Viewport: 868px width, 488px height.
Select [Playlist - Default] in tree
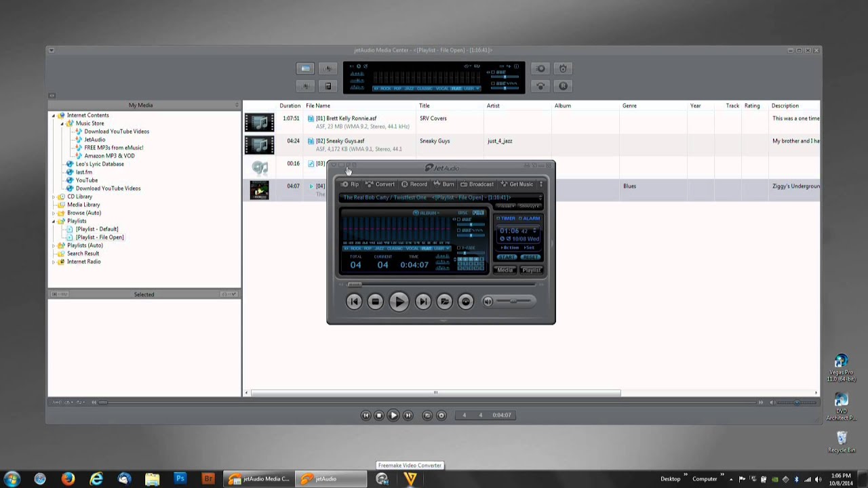[x=97, y=229]
